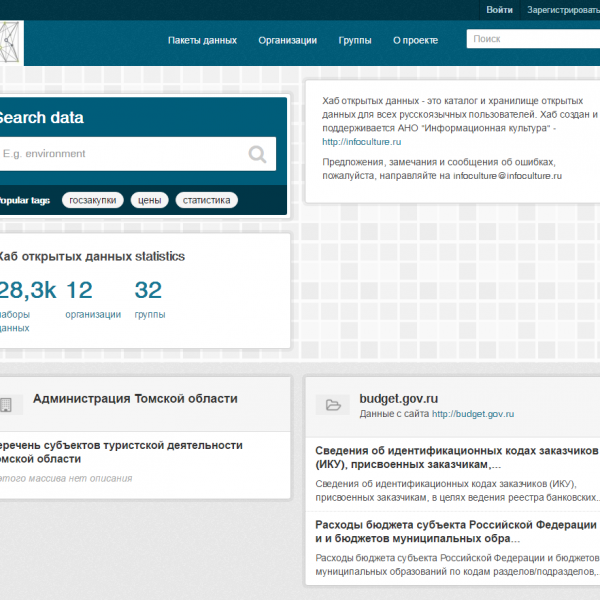600x600 pixels.
Task: Click the folder icon next to budget.gov.ru
Action: coord(333,405)
